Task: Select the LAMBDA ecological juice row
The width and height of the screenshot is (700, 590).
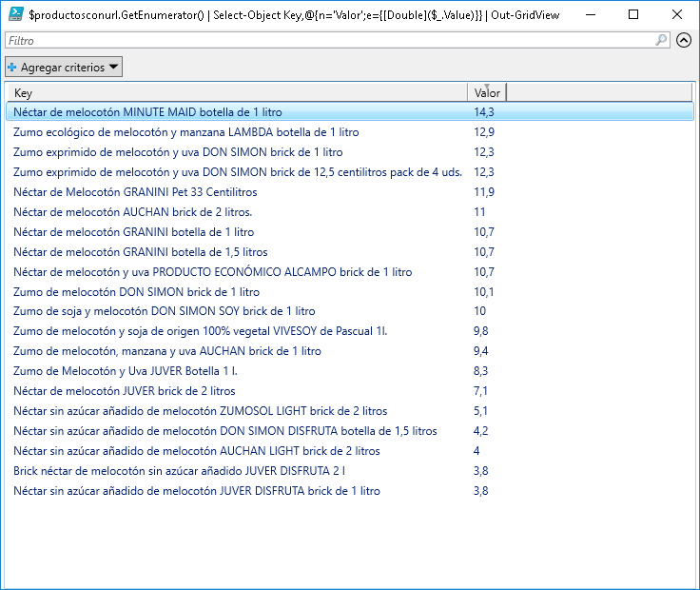Action: [x=185, y=132]
